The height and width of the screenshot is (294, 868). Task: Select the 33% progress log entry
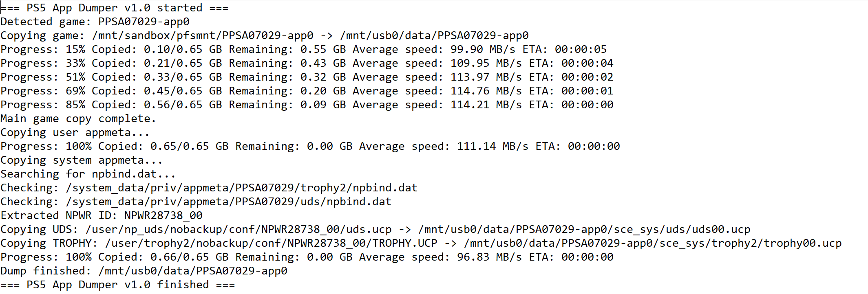coord(307,64)
